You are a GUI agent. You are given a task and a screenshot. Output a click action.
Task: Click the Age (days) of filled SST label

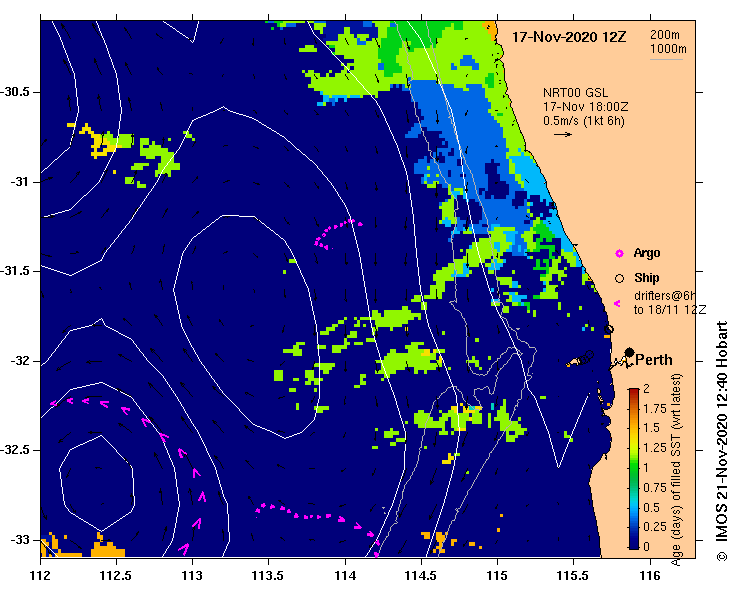tap(676, 469)
